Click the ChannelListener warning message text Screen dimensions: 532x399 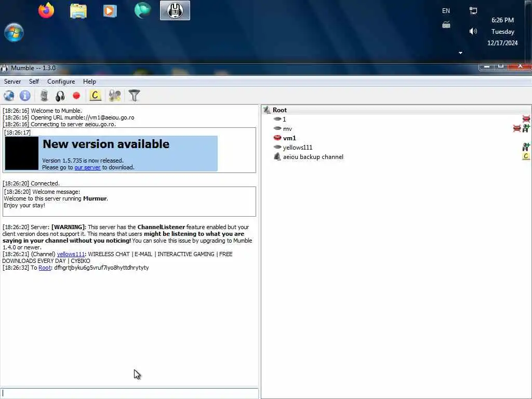pyautogui.click(x=127, y=237)
